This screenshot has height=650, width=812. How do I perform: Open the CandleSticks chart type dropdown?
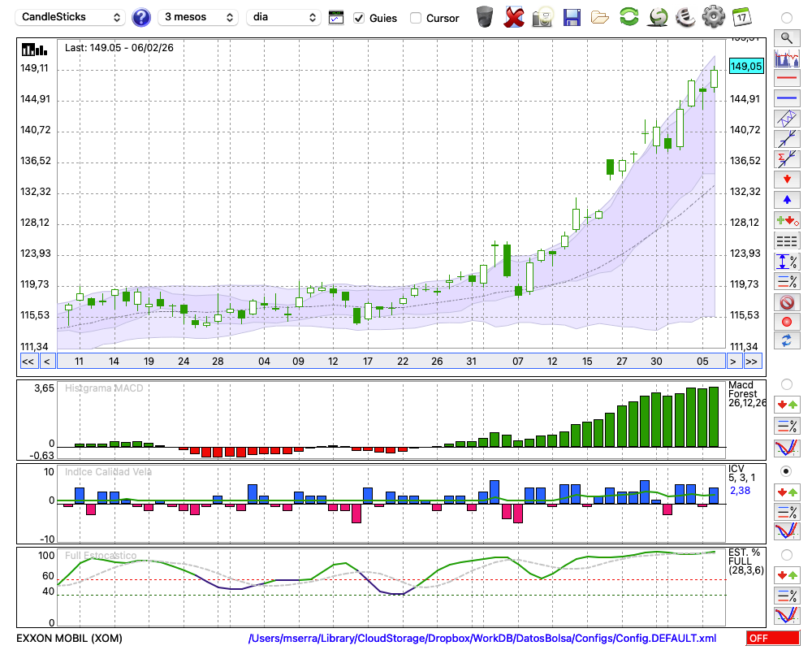tap(71, 17)
